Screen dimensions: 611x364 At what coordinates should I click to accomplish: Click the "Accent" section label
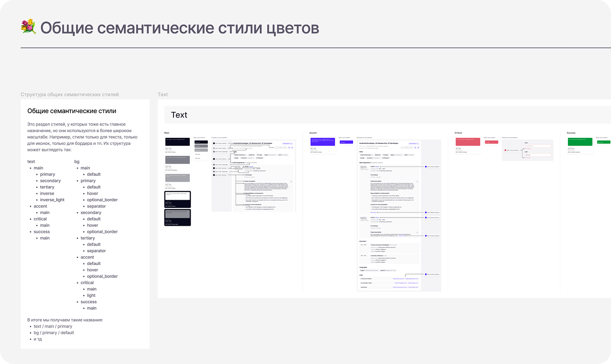coord(313,133)
